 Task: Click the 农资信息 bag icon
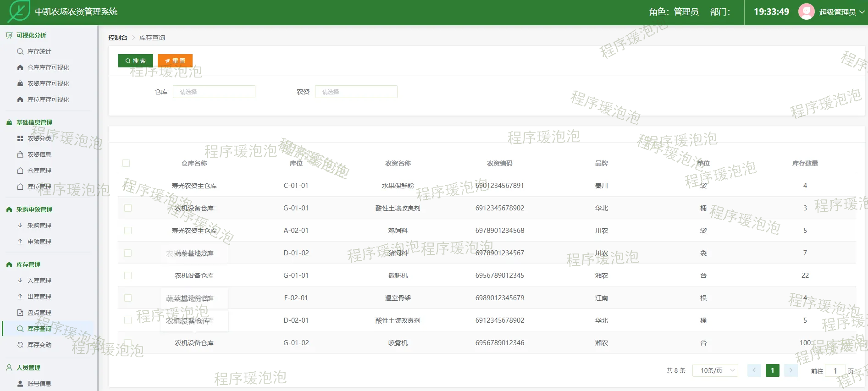point(20,154)
